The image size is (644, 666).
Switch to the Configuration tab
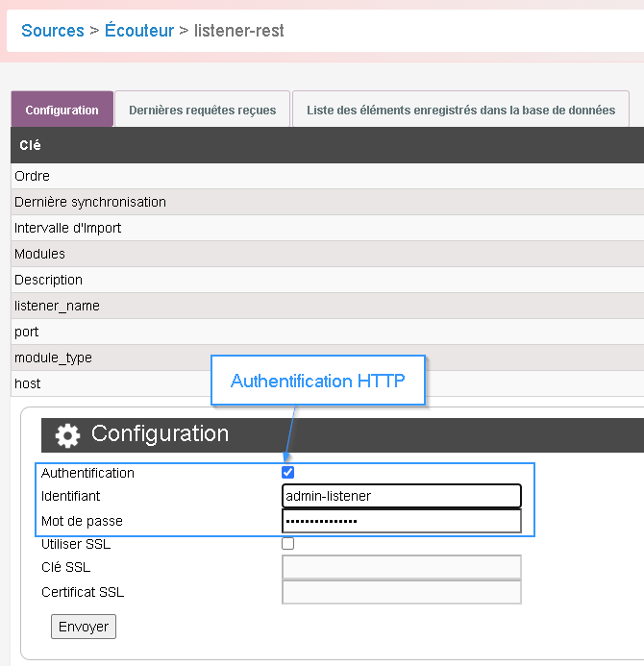[62, 111]
